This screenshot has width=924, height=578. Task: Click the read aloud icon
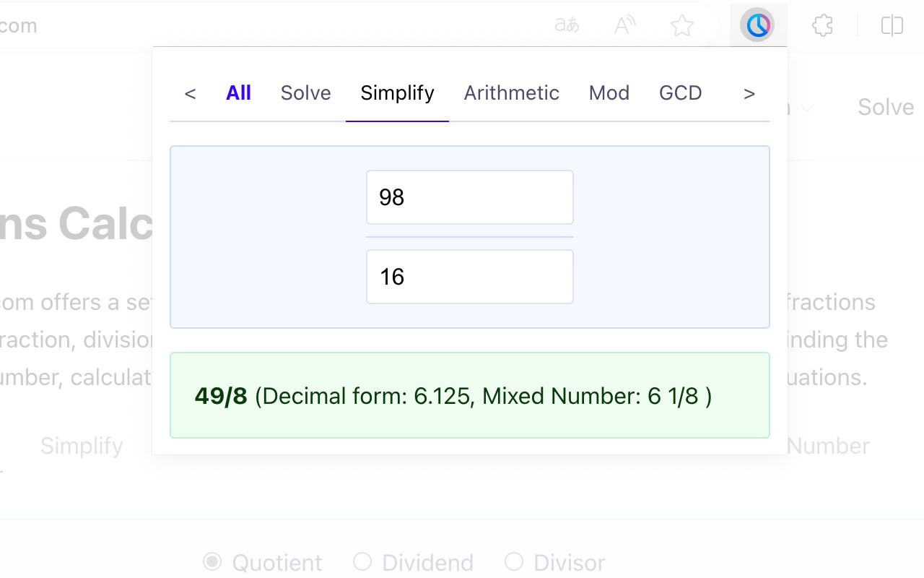624,26
